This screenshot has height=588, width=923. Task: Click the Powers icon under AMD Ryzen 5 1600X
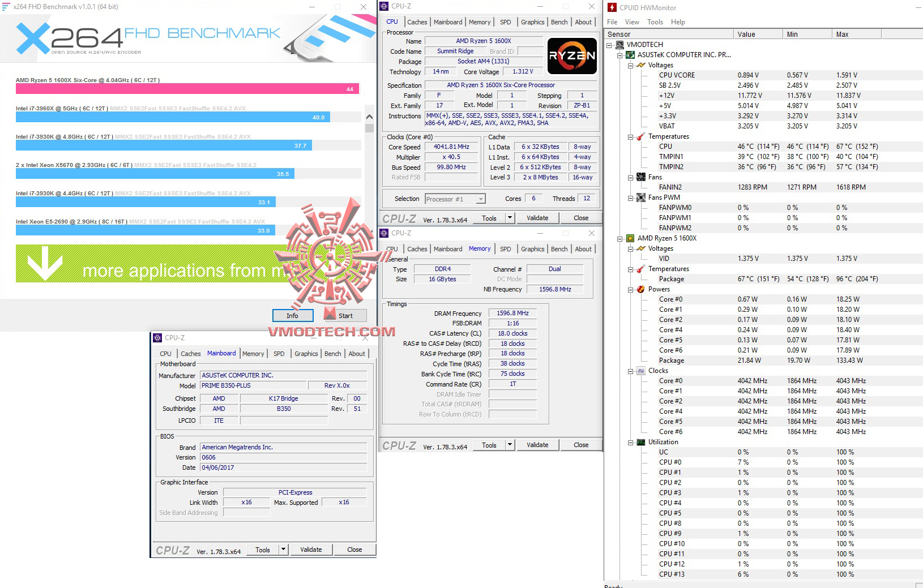click(642, 289)
